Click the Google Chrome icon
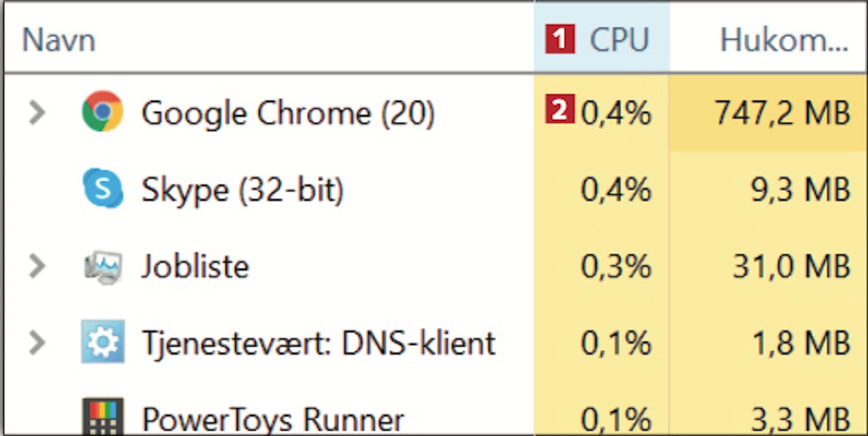Image resolution: width=868 pixels, height=436 pixels. click(x=102, y=112)
